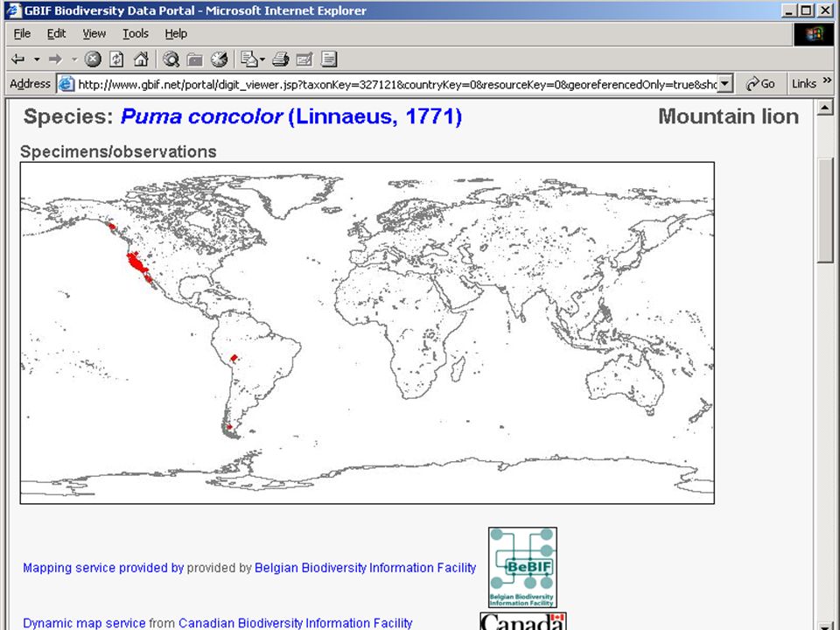This screenshot has height=630, width=840.
Task: Expand the Address bar dropdown
Action: point(724,84)
